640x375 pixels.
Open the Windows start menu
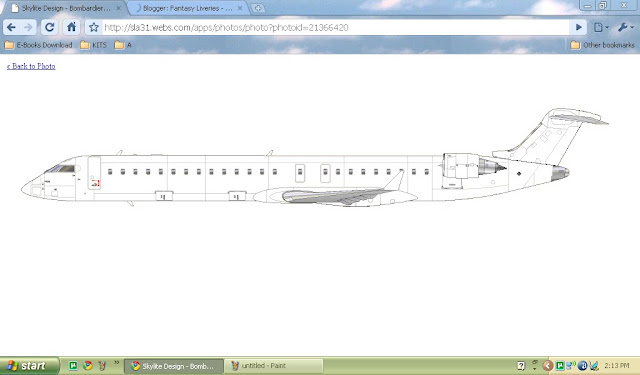point(29,366)
